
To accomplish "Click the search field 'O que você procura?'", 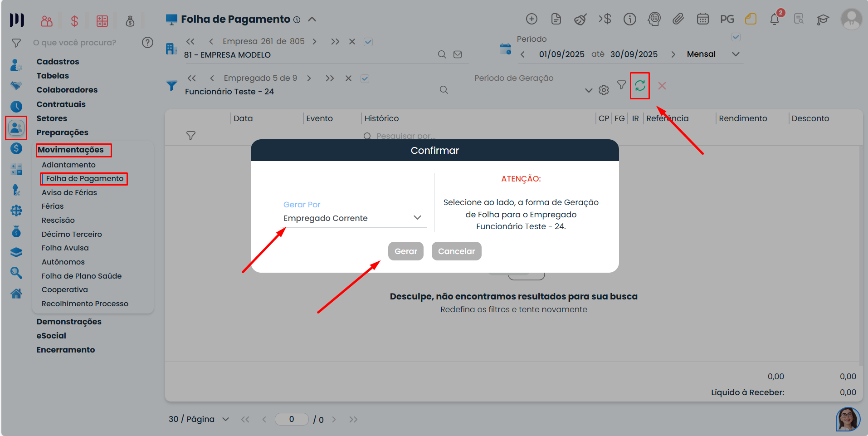I will point(82,43).
